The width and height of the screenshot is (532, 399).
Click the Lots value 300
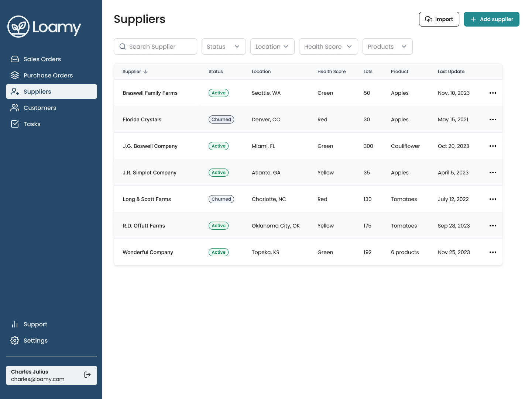[x=368, y=146]
